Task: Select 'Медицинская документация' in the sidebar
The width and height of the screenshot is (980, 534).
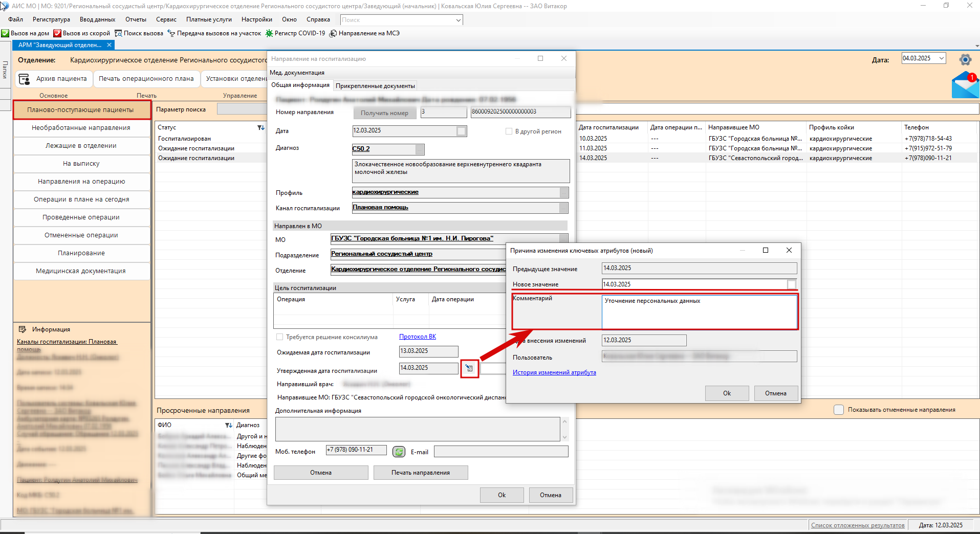Action: pyautogui.click(x=81, y=271)
